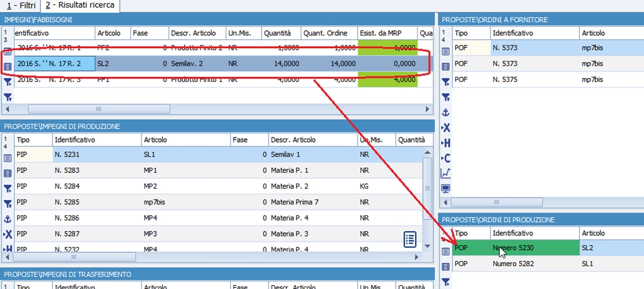Click anchor icon in Ordini a Fornitore sidebar
Image resolution: width=644 pixels, height=289 pixels.
pyautogui.click(x=446, y=112)
